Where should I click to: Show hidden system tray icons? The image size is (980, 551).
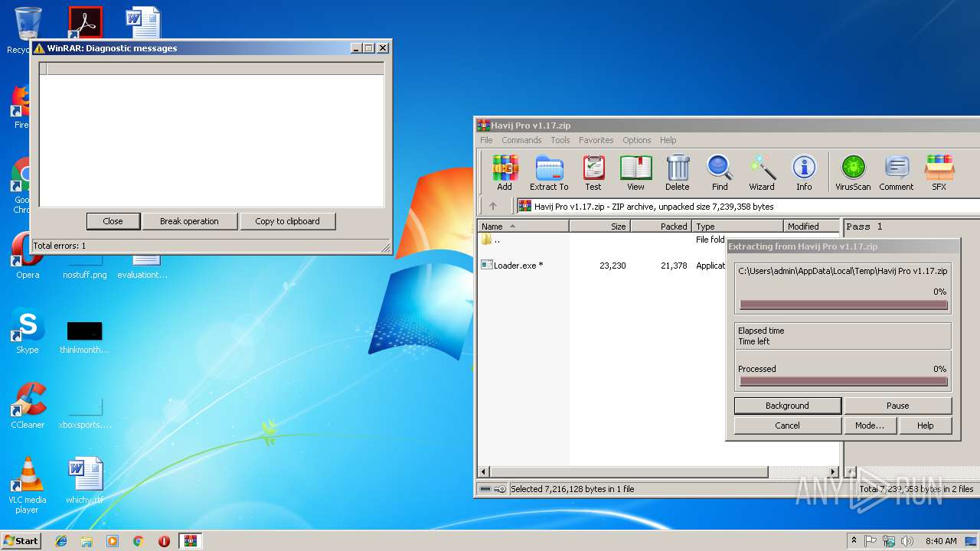pyautogui.click(x=854, y=540)
